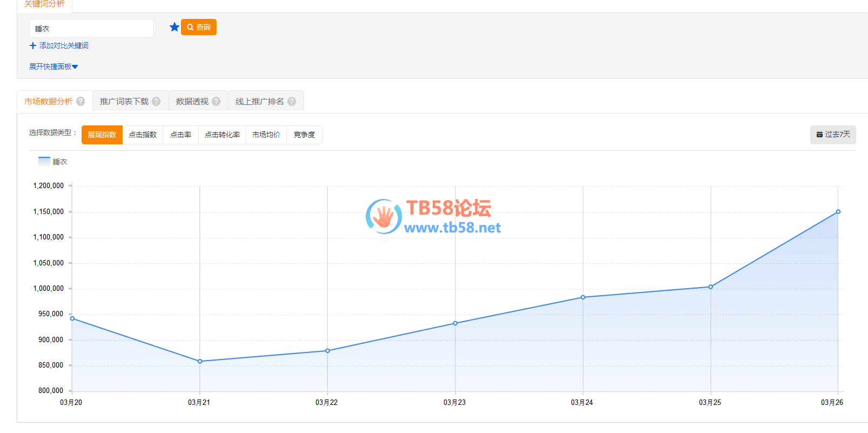Toggle the 睡衣 legend series swatch
This screenshot has height=433, width=868.
(44, 161)
